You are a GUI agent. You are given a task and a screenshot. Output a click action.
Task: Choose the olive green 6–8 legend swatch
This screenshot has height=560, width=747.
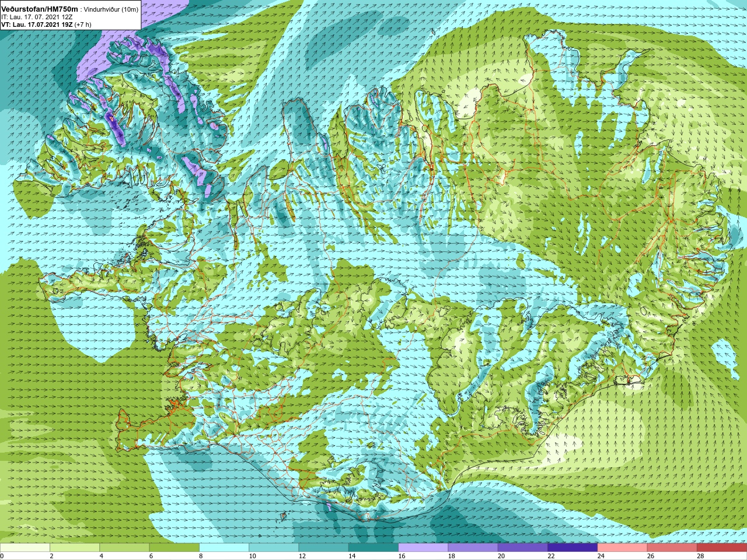pyautogui.click(x=174, y=548)
